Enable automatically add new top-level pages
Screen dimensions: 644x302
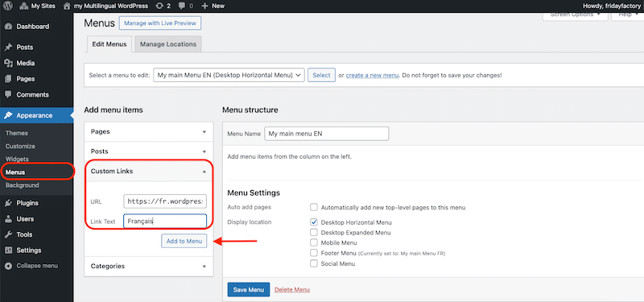pyautogui.click(x=314, y=207)
